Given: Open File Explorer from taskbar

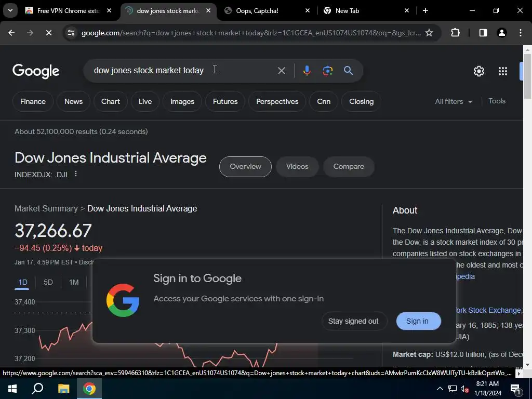Looking at the screenshot, I should 63,389.
